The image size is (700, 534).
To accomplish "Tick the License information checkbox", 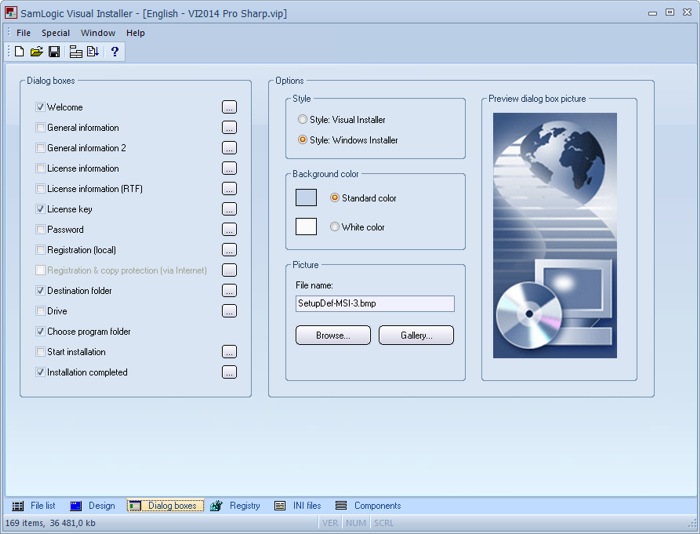I will coord(40,168).
